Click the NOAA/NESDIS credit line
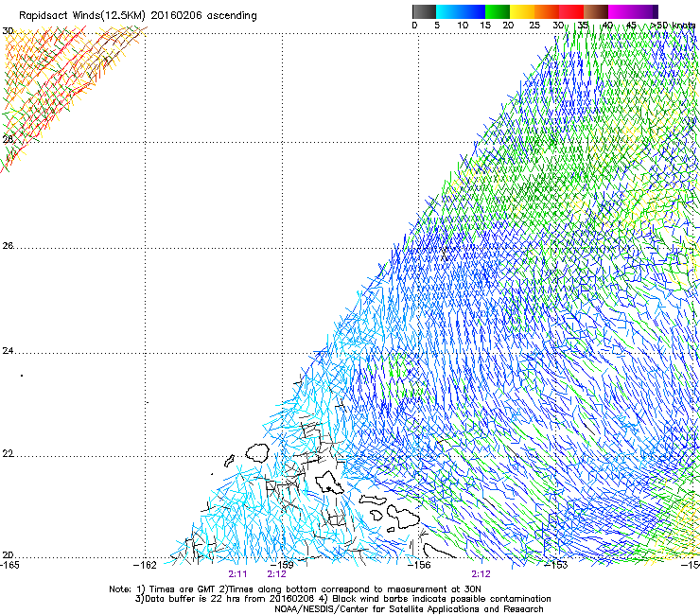The width and height of the screenshot is (700, 615). (409, 609)
